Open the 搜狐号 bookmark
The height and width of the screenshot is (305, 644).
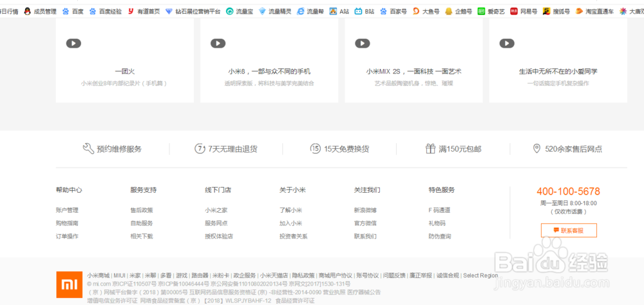556,12
